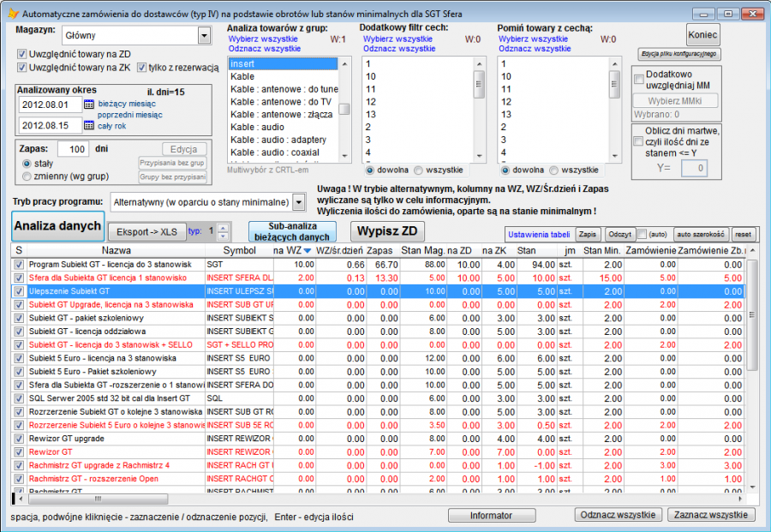This screenshot has height=532, width=771.
Task: Enable Dodatkowo uwzględniaj MM checkbox
Action: (639, 80)
